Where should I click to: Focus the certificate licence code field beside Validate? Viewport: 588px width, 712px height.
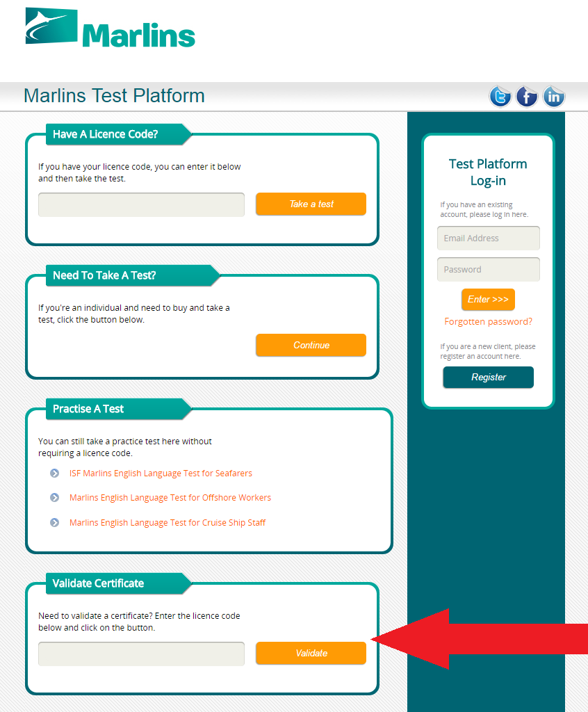pos(141,654)
